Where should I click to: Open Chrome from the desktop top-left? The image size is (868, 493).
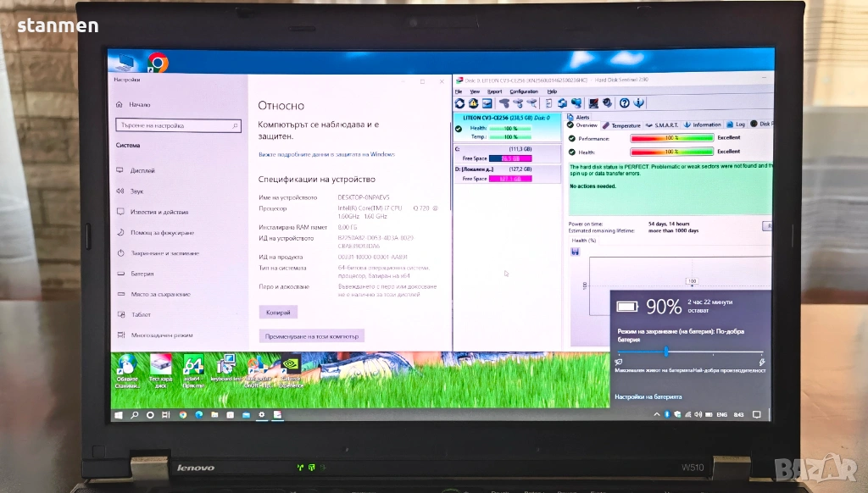158,63
